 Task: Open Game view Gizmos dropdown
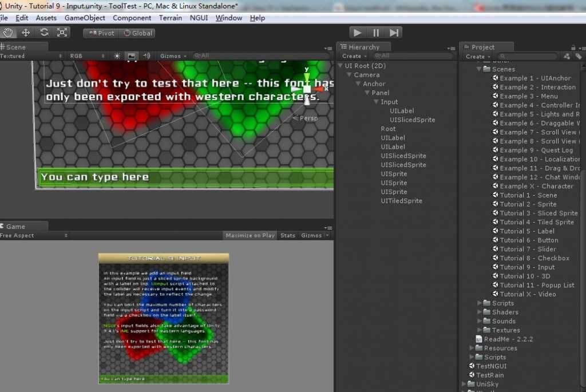pos(315,235)
